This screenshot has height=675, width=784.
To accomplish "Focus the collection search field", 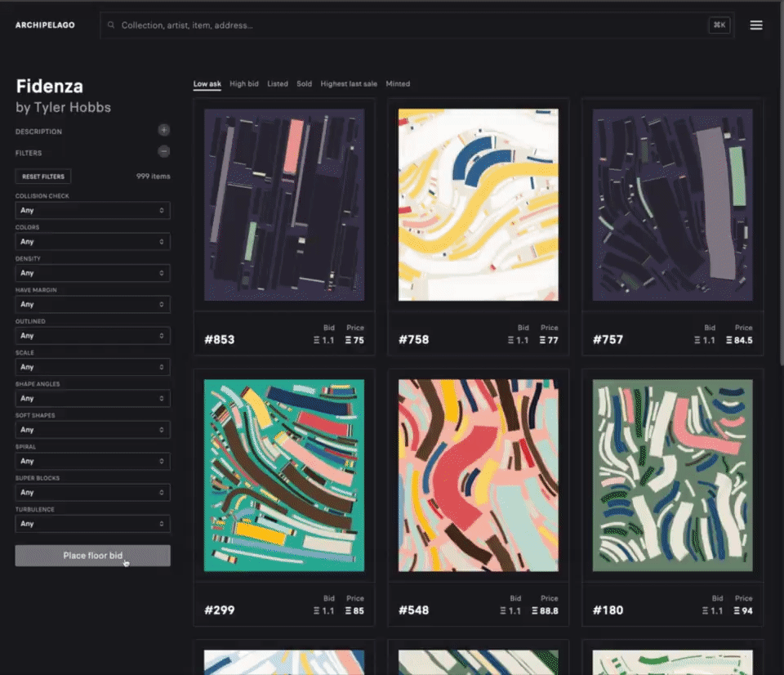I will (x=416, y=25).
